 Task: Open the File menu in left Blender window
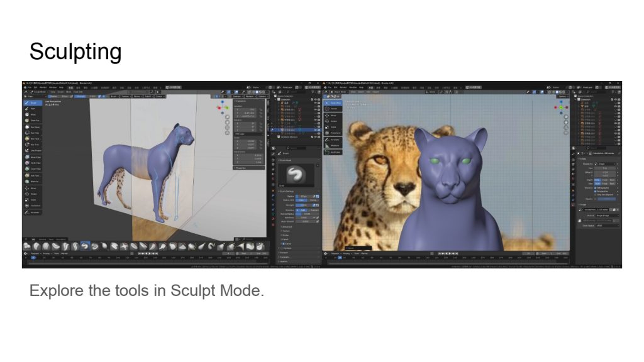29,87
